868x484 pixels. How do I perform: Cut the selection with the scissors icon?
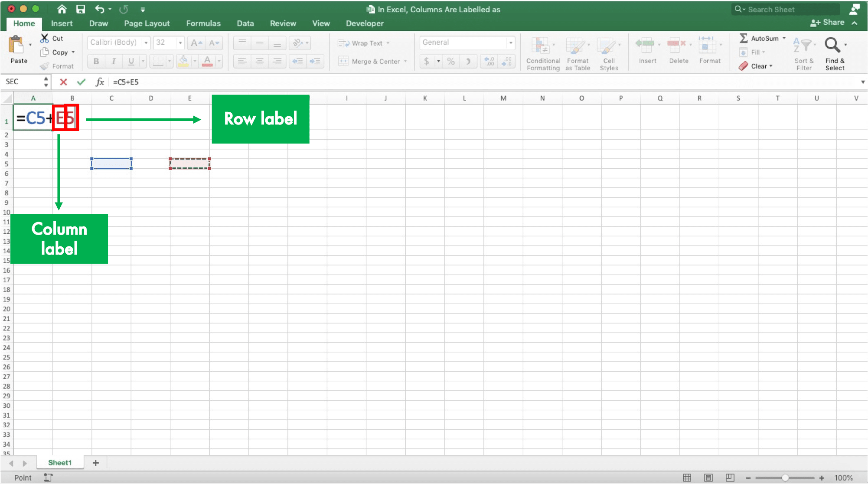coord(45,38)
